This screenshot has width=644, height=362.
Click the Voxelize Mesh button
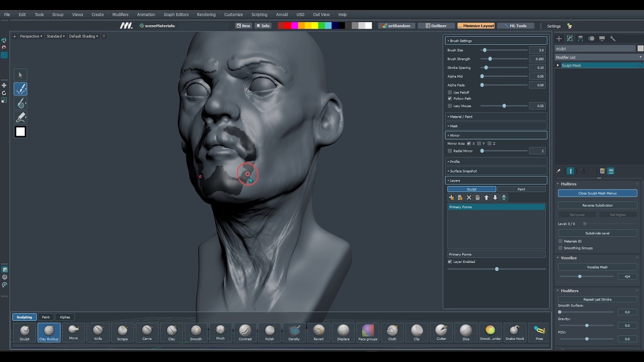click(597, 267)
